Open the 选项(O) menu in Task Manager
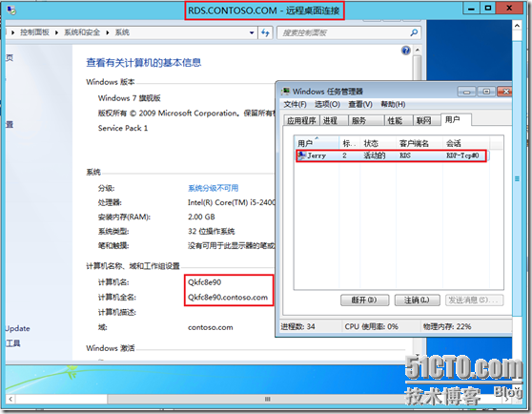The width and height of the screenshot is (532, 414). [x=327, y=104]
